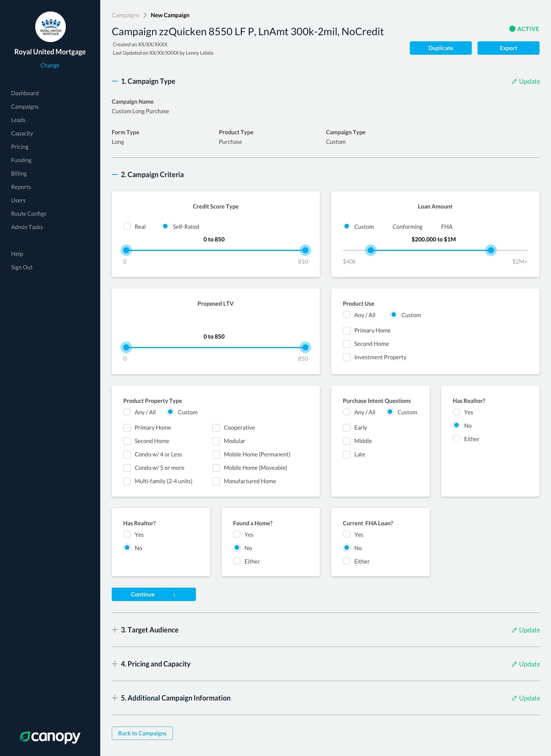The width and height of the screenshot is (551, 756).
Task: Click arrow icon on Continue button
Action: 174,595
